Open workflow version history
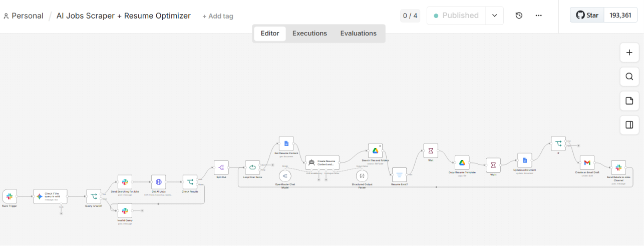The height and width of the screenshot is (246, 644). [519, 15]
